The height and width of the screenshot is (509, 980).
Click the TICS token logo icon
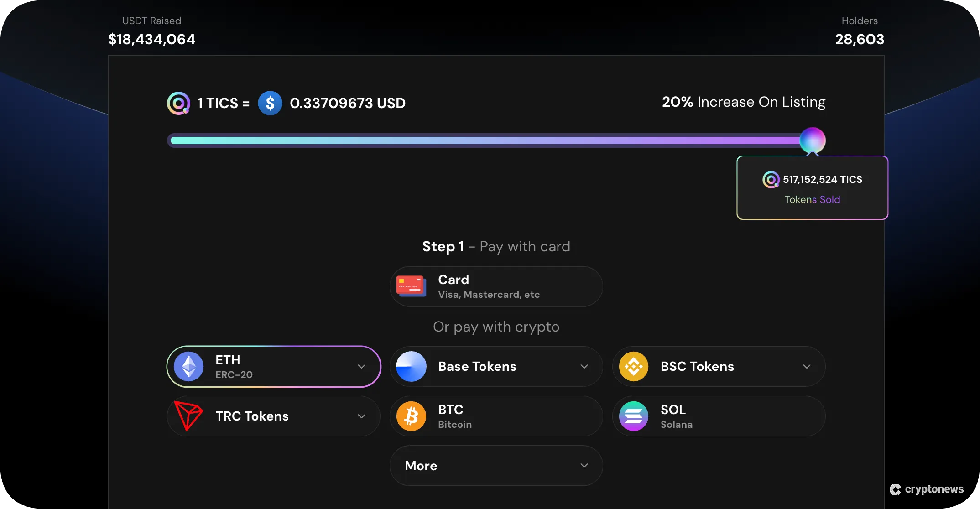pos(178,103)
